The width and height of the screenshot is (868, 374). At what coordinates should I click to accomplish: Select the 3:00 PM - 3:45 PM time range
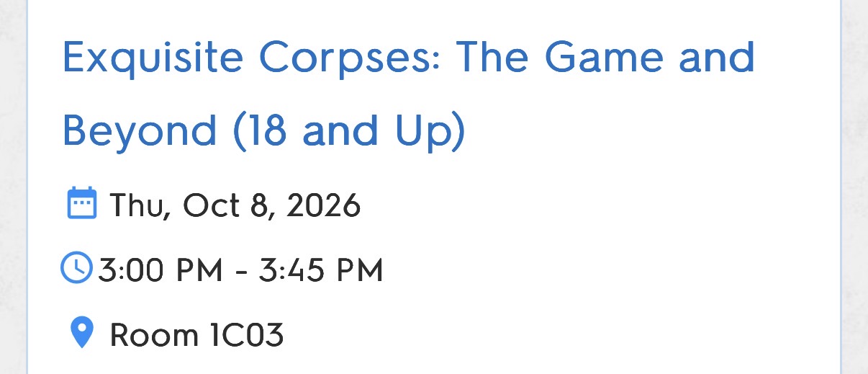point(240,270)
